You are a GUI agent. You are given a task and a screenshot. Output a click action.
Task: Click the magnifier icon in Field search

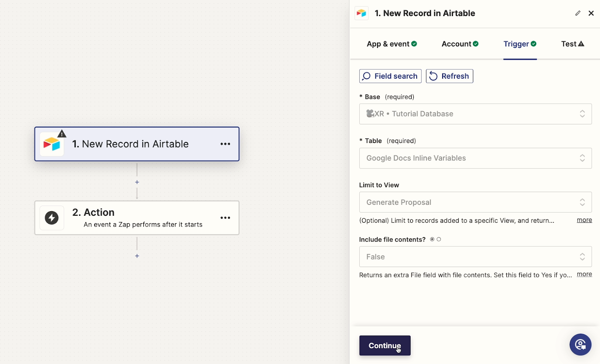[366, 76]
